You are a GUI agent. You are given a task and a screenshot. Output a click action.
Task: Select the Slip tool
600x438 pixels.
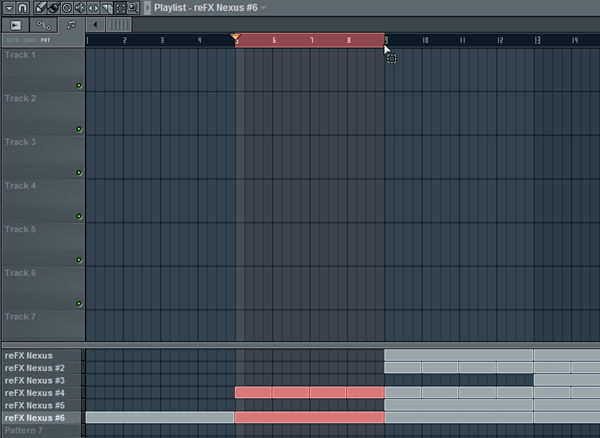click(93, 7)
